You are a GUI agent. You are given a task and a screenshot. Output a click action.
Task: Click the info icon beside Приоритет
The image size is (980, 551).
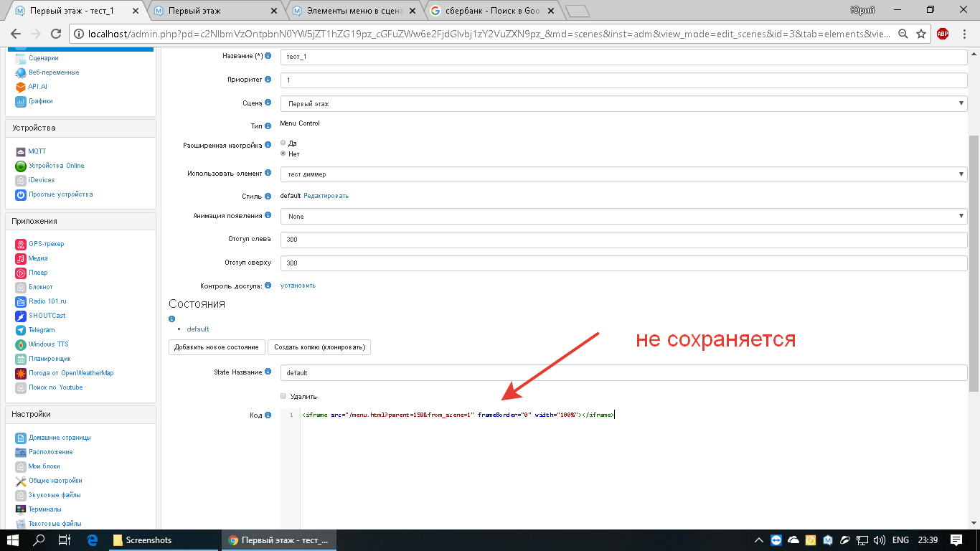268,80
